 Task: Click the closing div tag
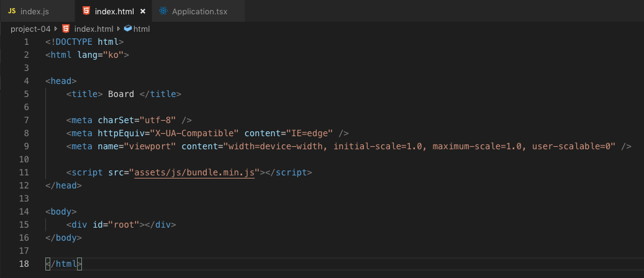click(161, 225)
